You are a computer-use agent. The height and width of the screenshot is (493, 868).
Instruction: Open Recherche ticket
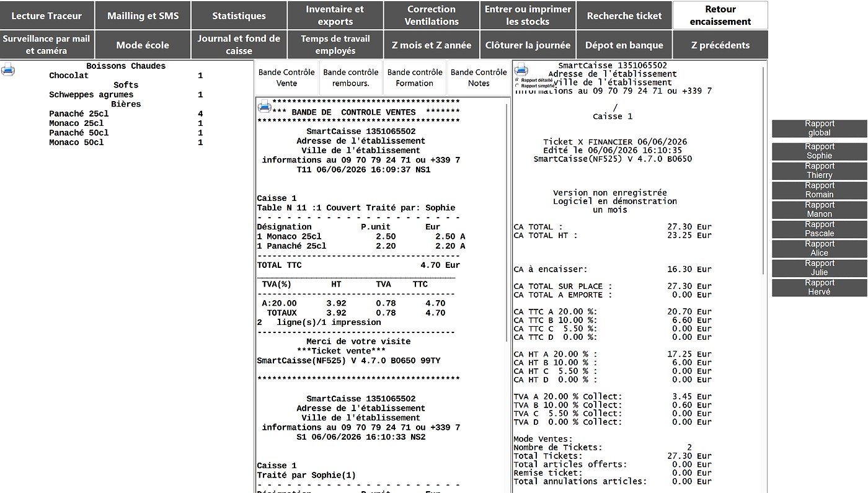click(624, 16)
